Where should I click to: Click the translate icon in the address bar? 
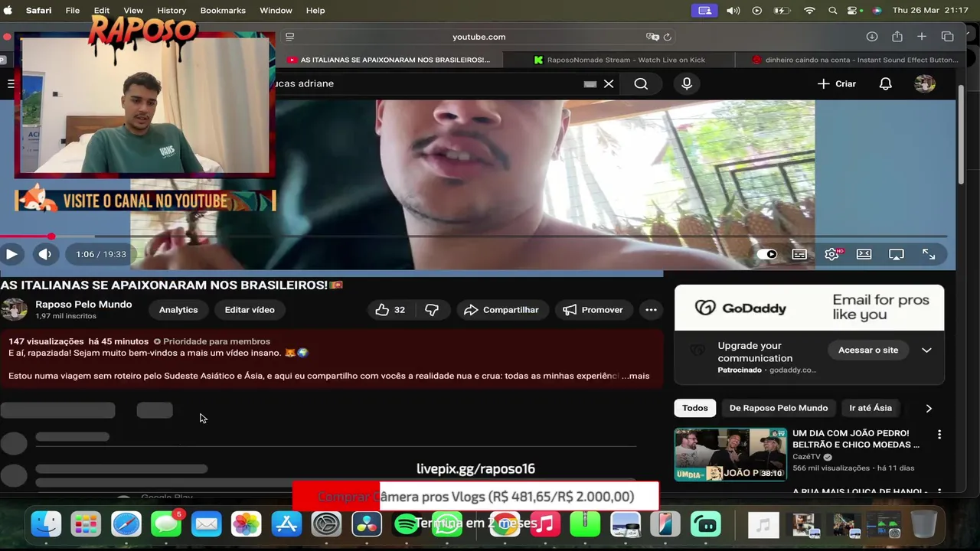[652, 37]
